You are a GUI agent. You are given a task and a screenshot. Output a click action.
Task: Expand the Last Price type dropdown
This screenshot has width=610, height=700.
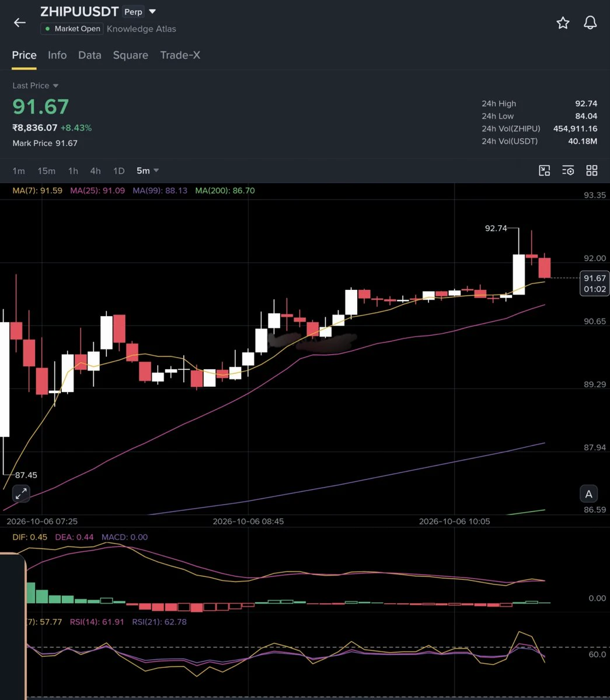[x=36, y=85]
